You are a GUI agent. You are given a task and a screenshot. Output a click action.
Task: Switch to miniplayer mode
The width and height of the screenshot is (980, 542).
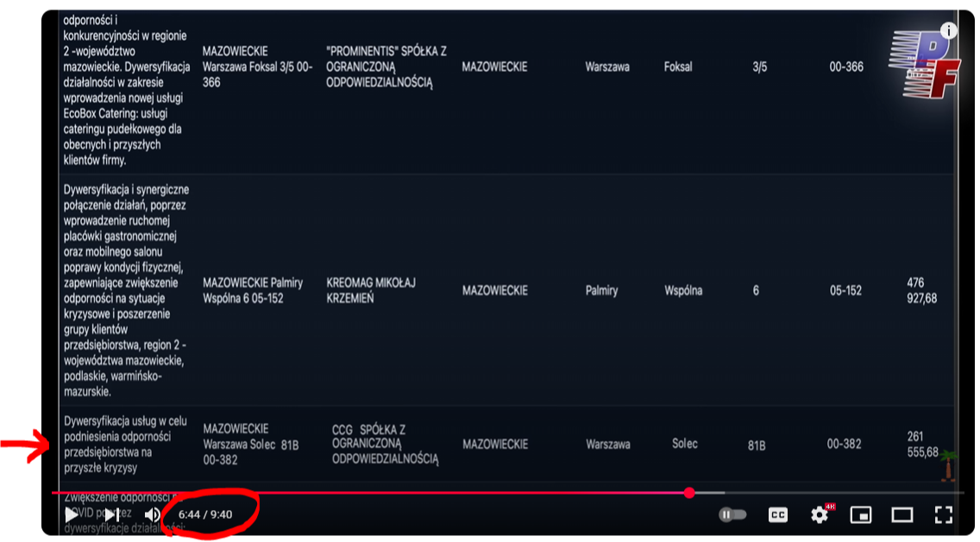click(x=860, y=515)
